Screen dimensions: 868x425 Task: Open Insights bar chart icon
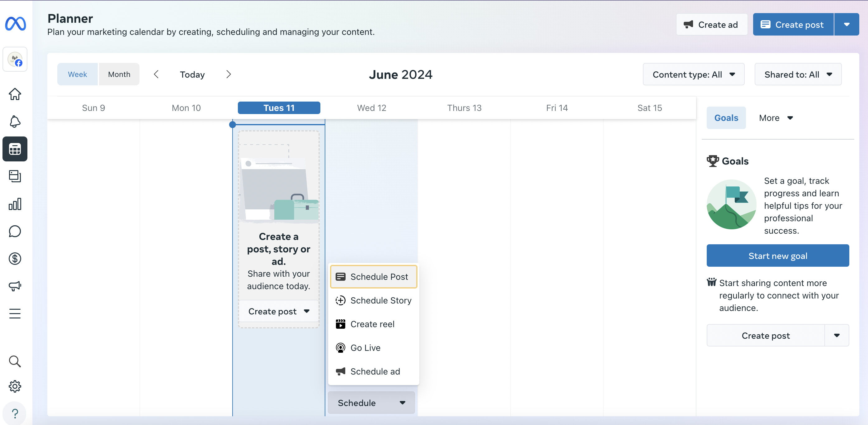(15, 204)
